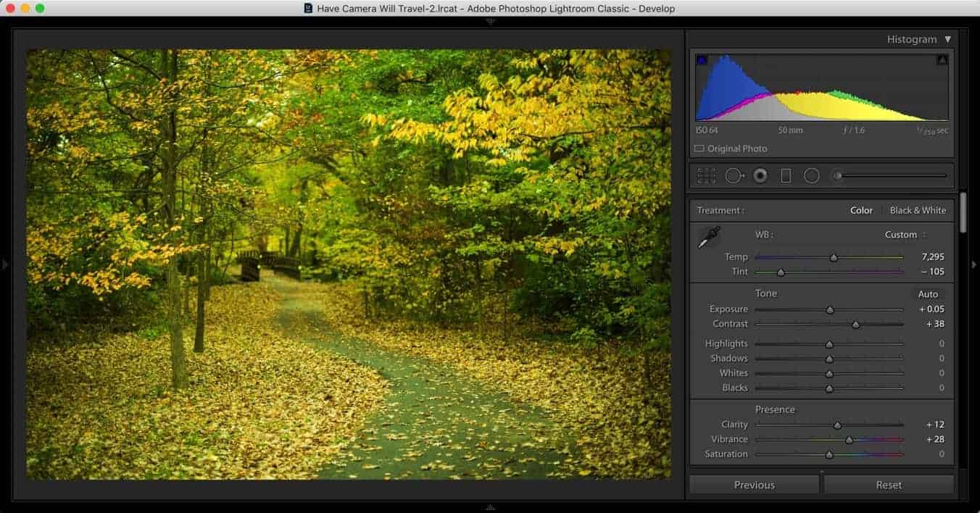Image resolution: width=980 pixels, height=513 pixels.
Task: Click the Vibrance value +28
Action: [935, 439]
